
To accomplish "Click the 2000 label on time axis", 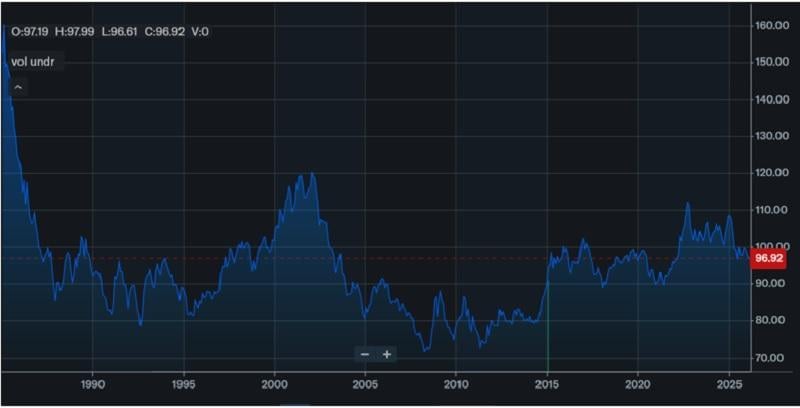I will tap(274, 384).
